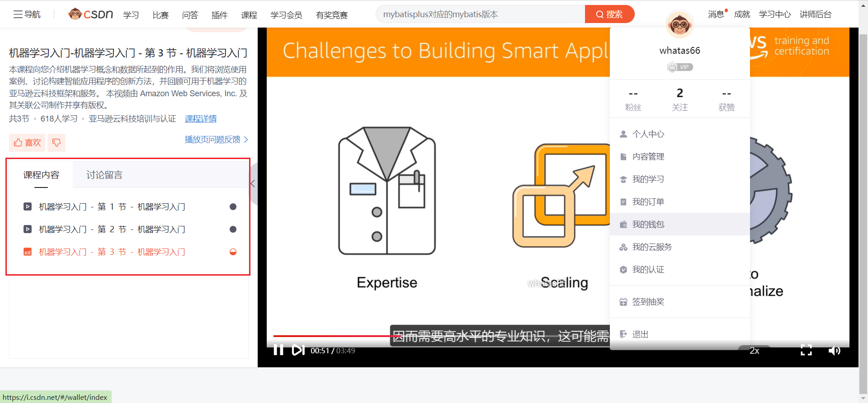
Task: Click lesson 3 half-progress status indicator
Action: pyautogui.click(x=233, y=252)
